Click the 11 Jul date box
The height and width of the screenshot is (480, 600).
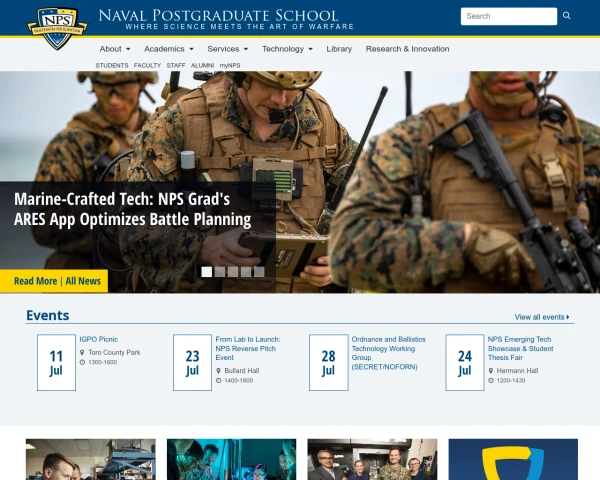(56, 362)
